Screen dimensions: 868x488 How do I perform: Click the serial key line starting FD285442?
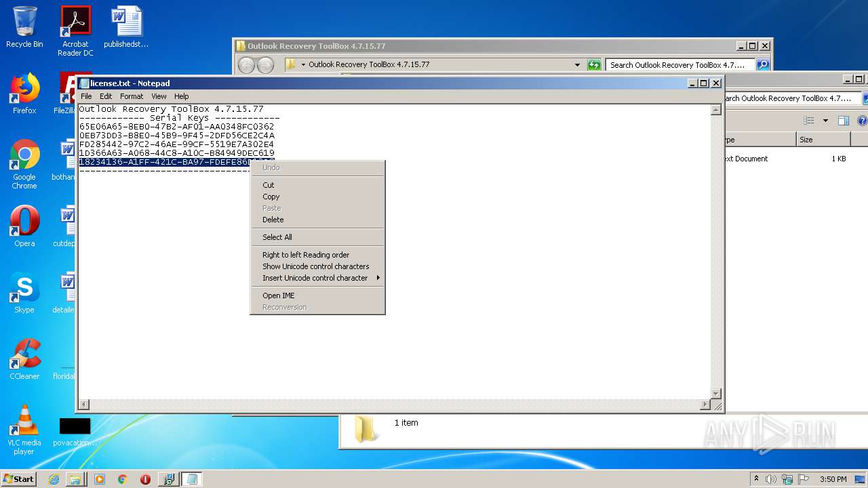[x=176, y=144]
